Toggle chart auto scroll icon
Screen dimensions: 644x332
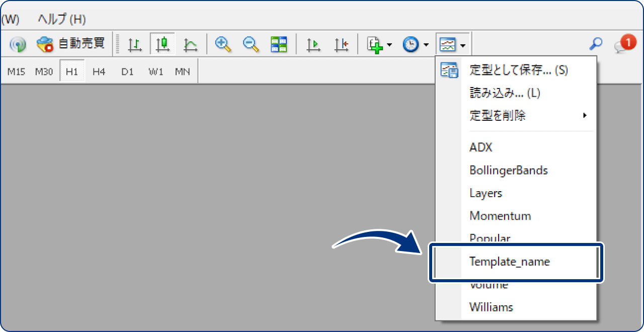pyautogui.click(x=313, y=45)
